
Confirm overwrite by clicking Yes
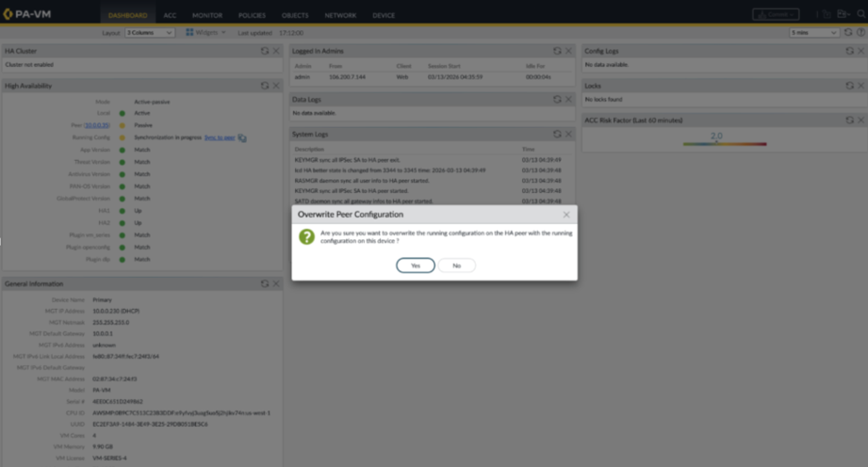tap(415, 266)
